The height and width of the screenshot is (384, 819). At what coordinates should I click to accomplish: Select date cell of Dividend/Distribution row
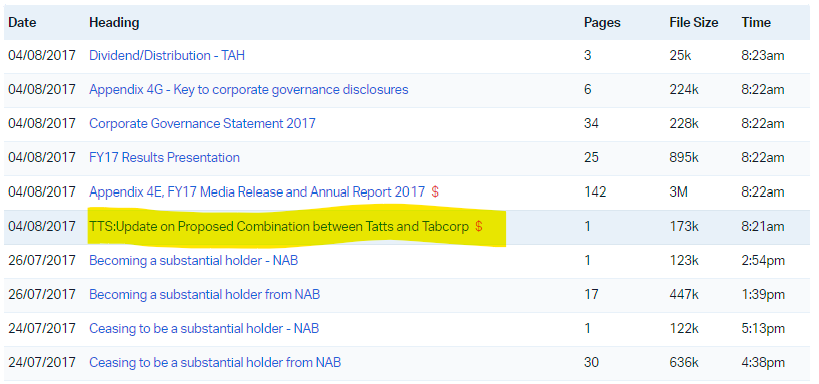(x=42, y=55)
